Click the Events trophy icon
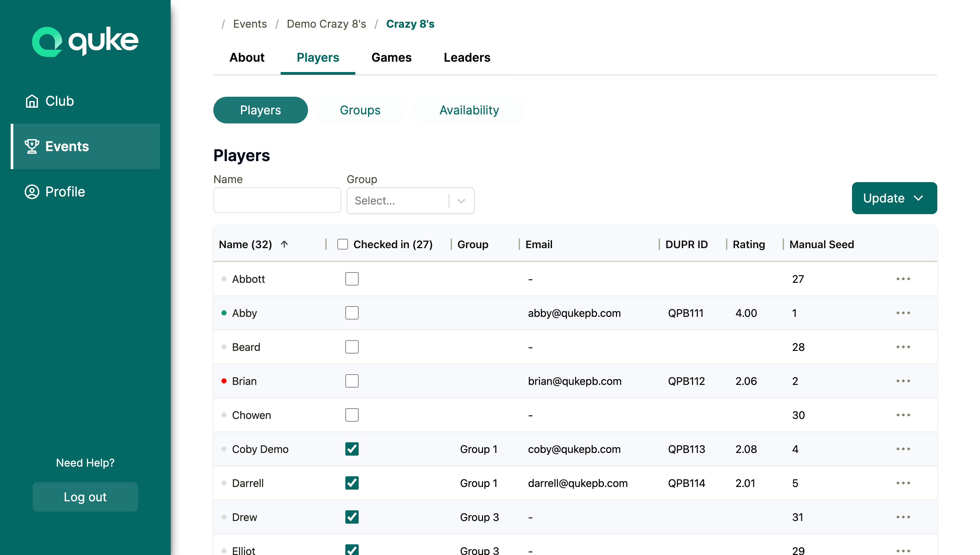 (x=32, y=146)
